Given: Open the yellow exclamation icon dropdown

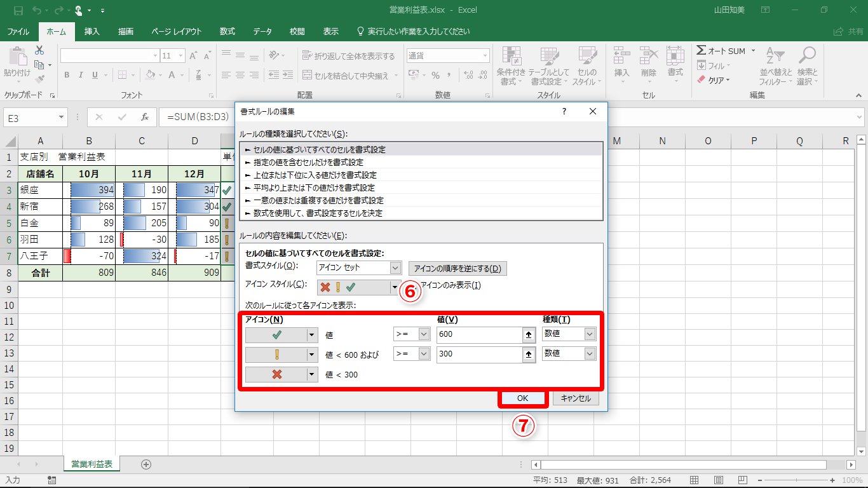Looking at the screenshot, I should [x=311, y=355].
